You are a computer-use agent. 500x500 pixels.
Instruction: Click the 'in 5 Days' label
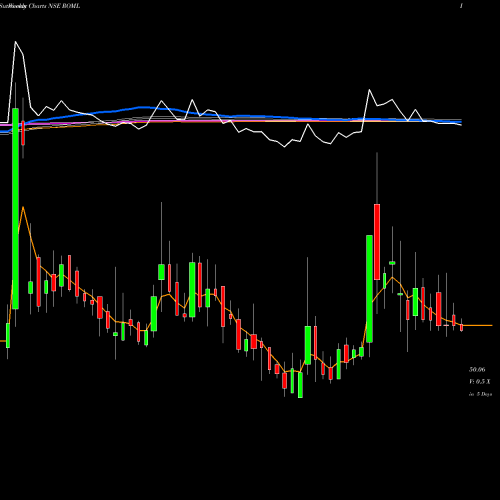[x=480, y=394]
